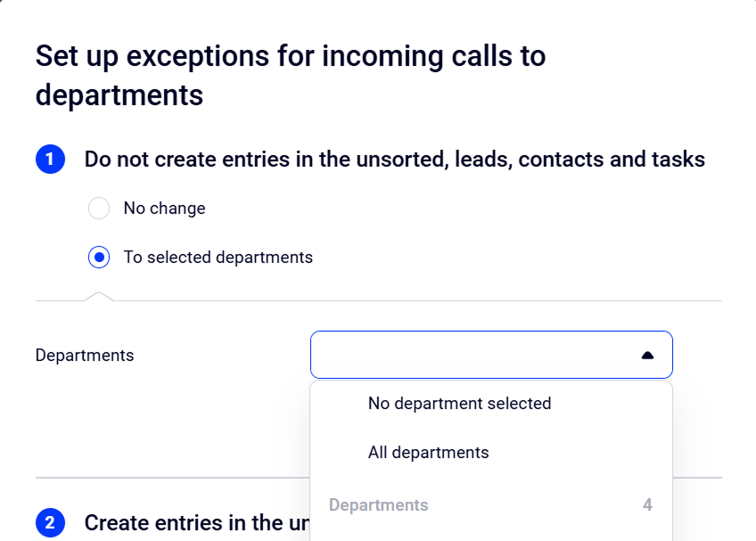This screenshot has width=756, height=541.
Task: Select the No change radio button
Action: [99, 209]
